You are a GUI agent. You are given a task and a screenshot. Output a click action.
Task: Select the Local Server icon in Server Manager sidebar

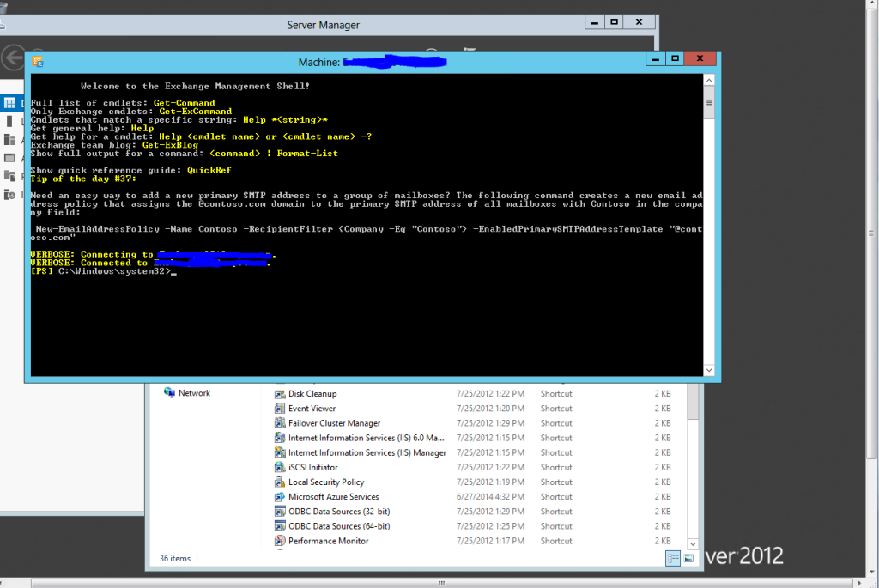click(9, 121)
